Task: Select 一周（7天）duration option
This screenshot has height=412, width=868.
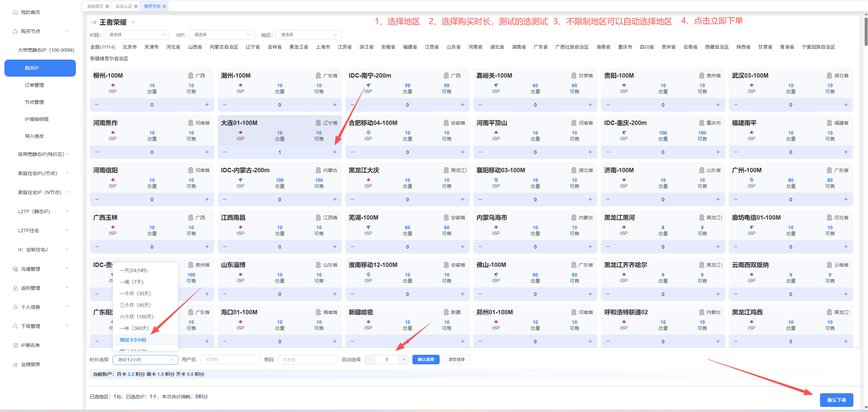Action: click(145, 282)
